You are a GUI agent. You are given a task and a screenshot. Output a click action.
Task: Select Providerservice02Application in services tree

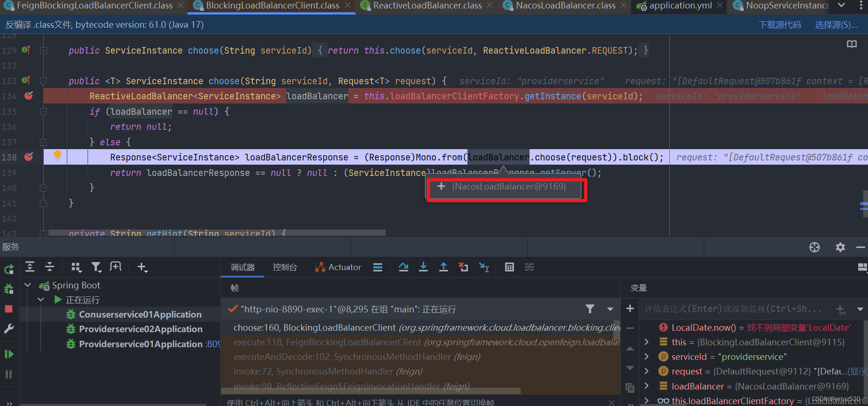[x=141, y=329]
